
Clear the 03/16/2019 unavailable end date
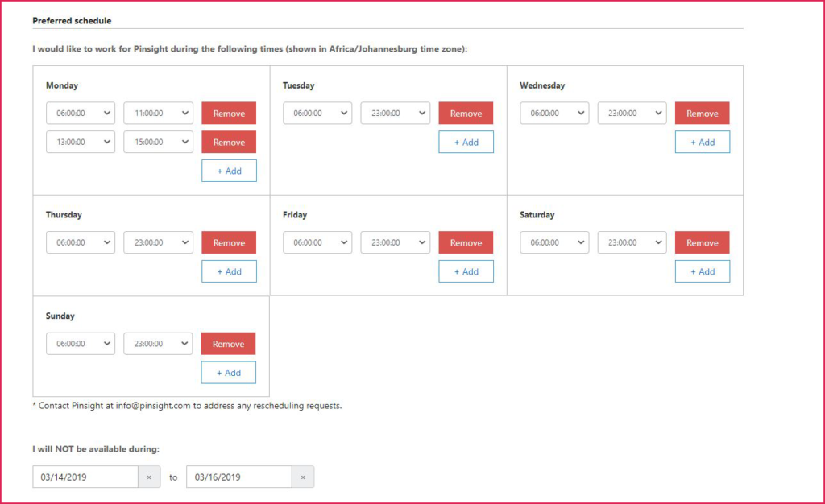tap(303, 477)
